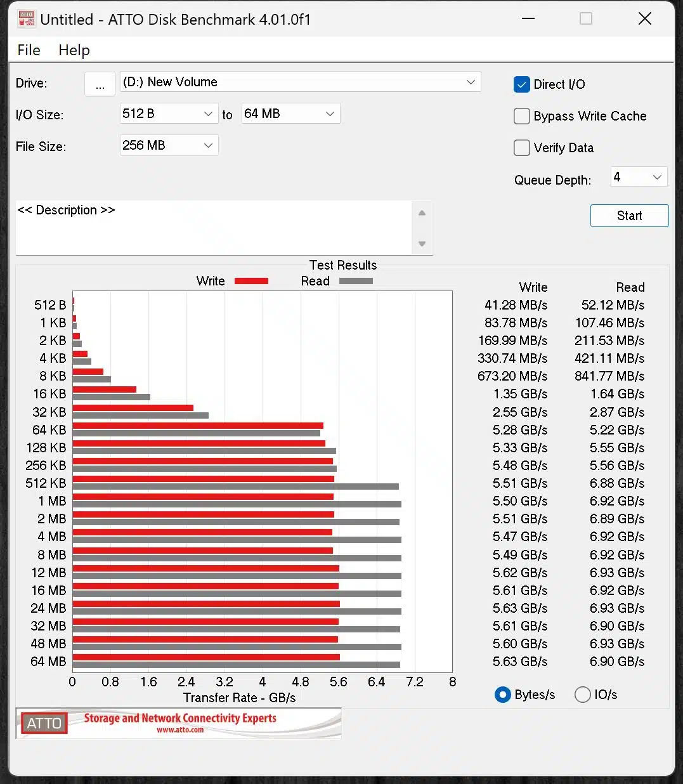The width and height of the screenshot is (683, 784).
Task: Click the ATTO app icon in title bar
Action: 26,19
